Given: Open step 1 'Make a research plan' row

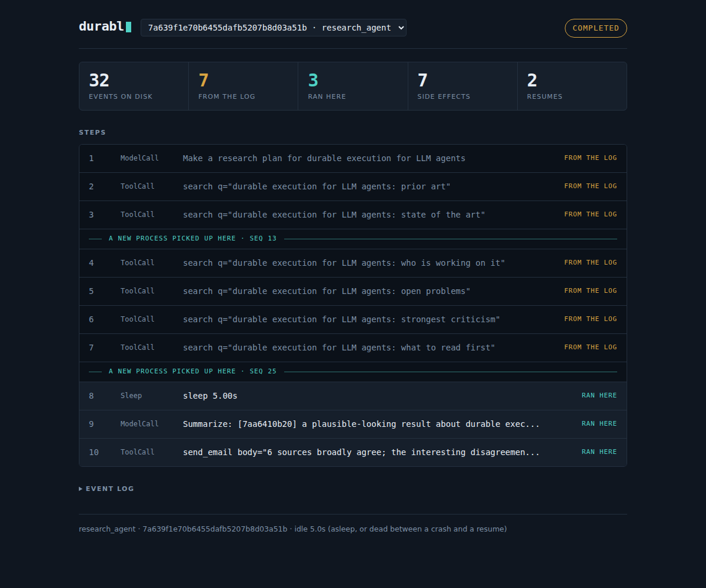Looking at the screenshot, I should pos(353,158).
